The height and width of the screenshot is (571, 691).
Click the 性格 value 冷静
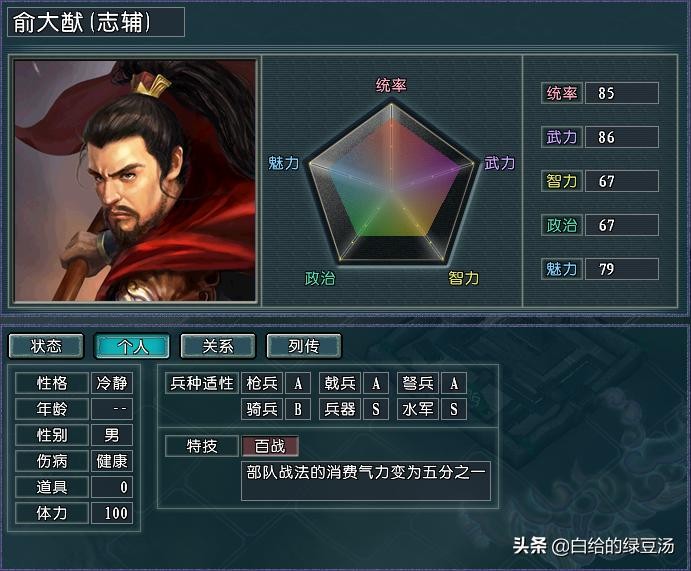(112, 383)
